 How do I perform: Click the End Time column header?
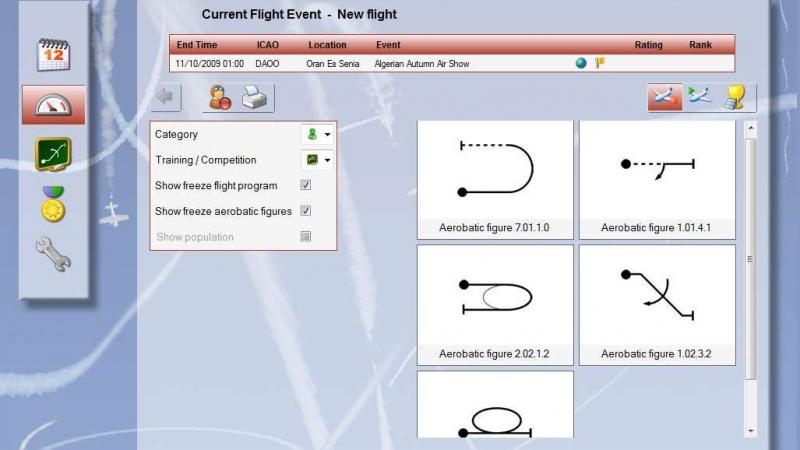click(x=198, y=45)
